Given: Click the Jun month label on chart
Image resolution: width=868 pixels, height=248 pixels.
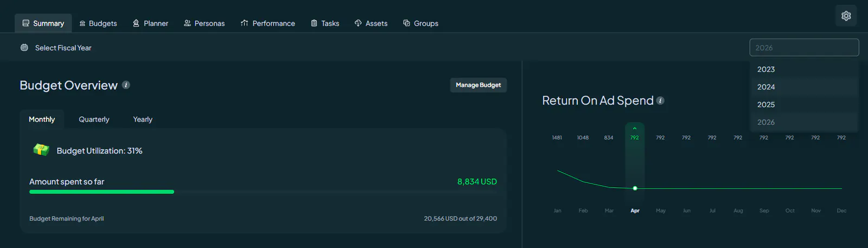Looking at the screenshot, I should tap(687, 211).
